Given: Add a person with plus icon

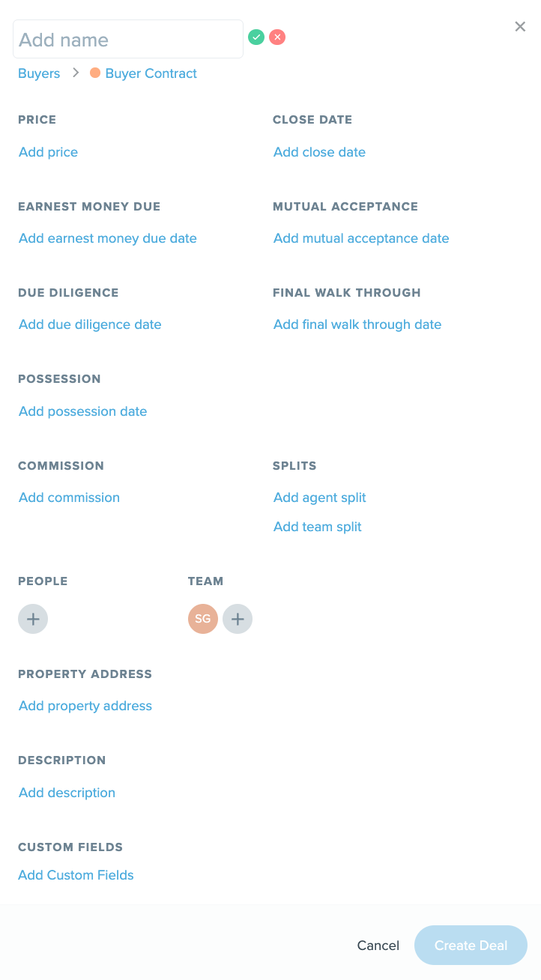Looking at the screenshot, I should 33,619.
